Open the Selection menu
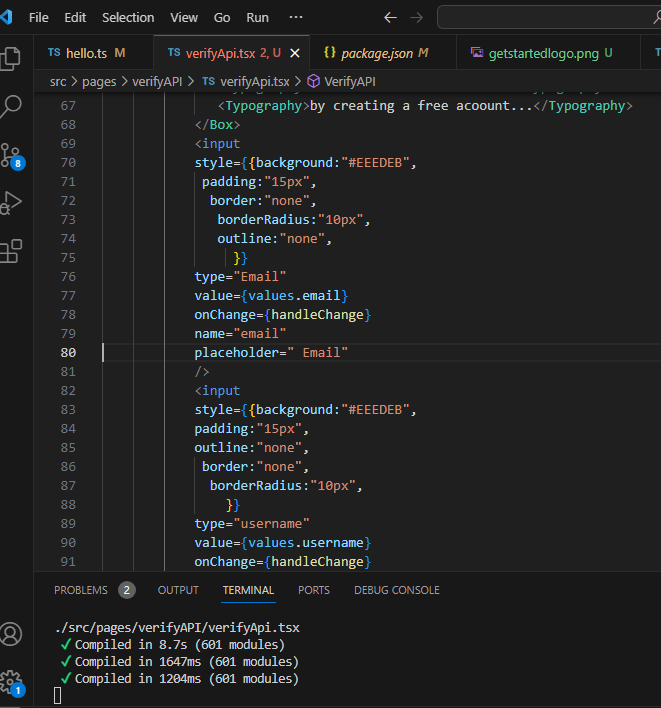 (x=128, y=18)
